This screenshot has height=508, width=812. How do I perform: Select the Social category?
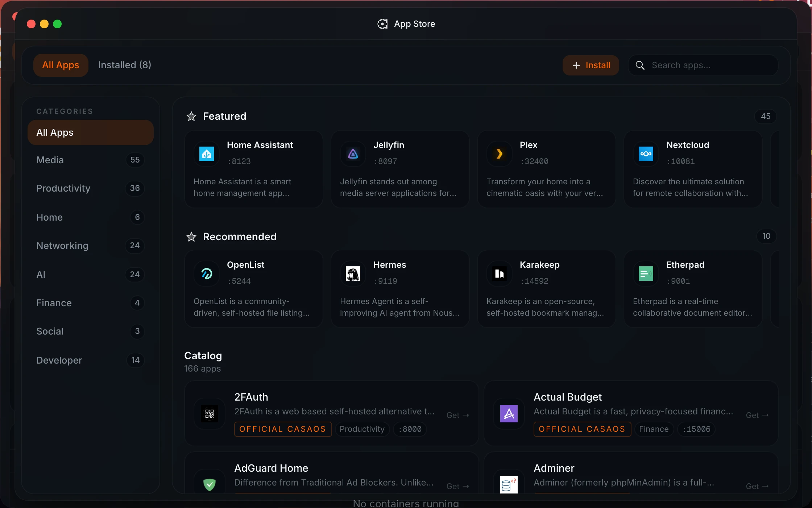tap(91, 331)
